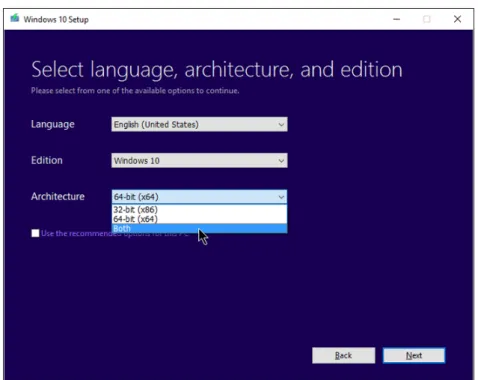Screen dimensions: 478x380
Task: Collapse the Architecture dropdown showing 64-bit (x64)
Action: coord(199,197)
